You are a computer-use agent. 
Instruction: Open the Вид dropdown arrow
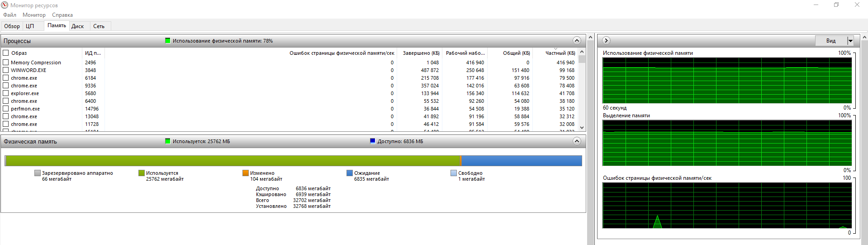[x=850, y=41]
